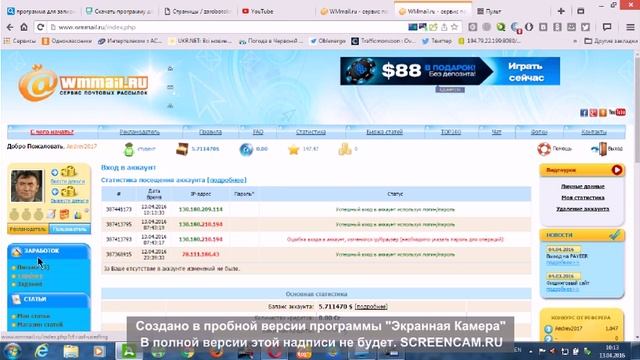
Task: Open 'Правила' menu item
Action: click(210, 132)
